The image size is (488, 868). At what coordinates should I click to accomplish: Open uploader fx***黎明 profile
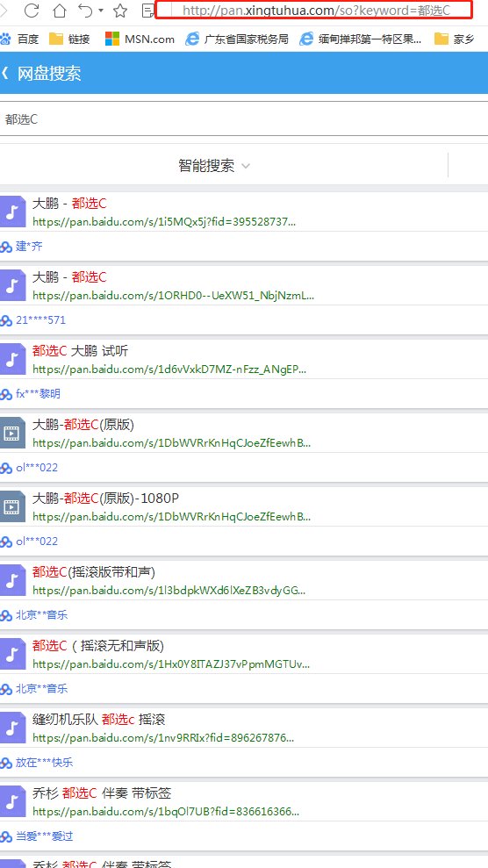point(38,394)
